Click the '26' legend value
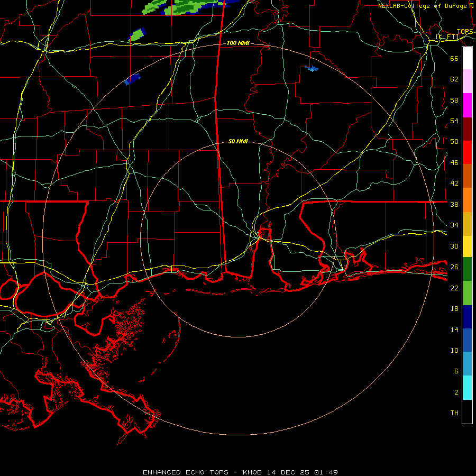 tap(454, 267)
